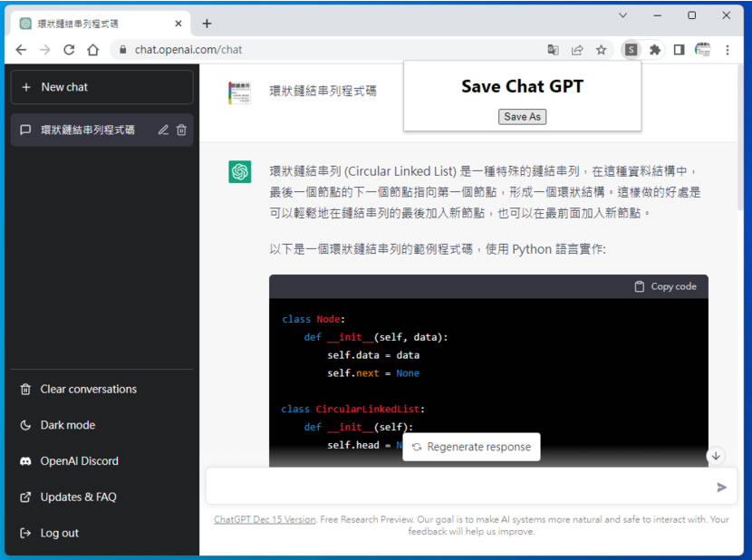The image size is (752, 560).
Task: Open OpenAI Discord link
Action: tap(102, 461)
